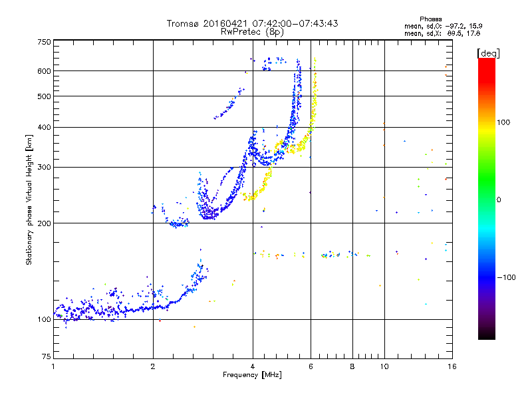This screenshot has height=399, width=532.
Task: Click the '[deg]' colorbar unit label
Action: 488,53
